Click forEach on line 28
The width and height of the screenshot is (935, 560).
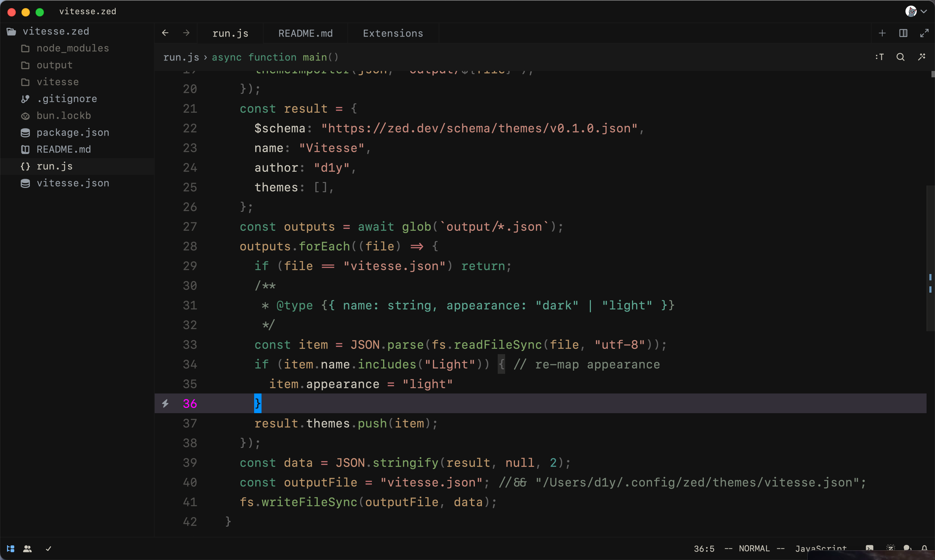(x=324, y=246)
